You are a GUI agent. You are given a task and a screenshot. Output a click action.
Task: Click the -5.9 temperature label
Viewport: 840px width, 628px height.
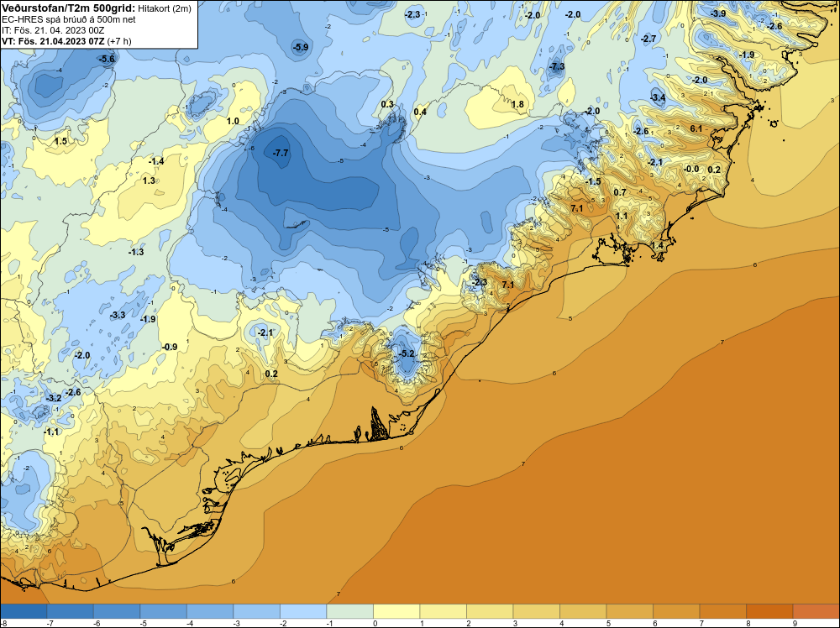coord(300,47)
